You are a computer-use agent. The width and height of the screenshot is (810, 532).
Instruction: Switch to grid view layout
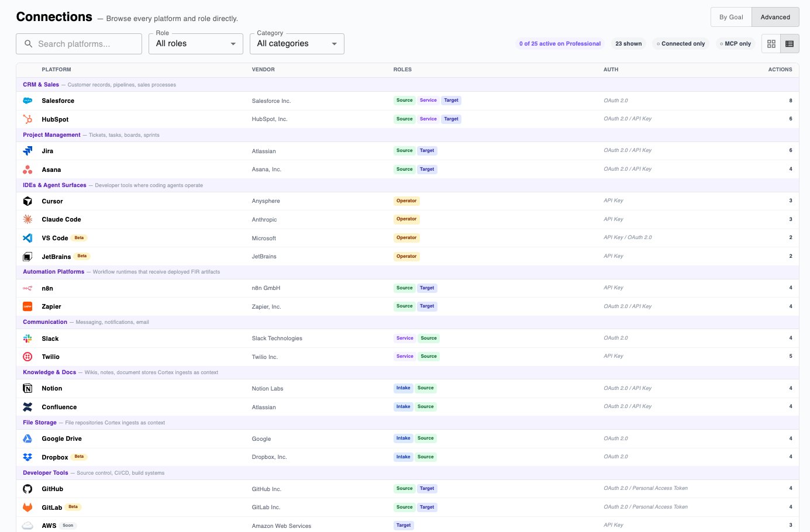point(771,43)
